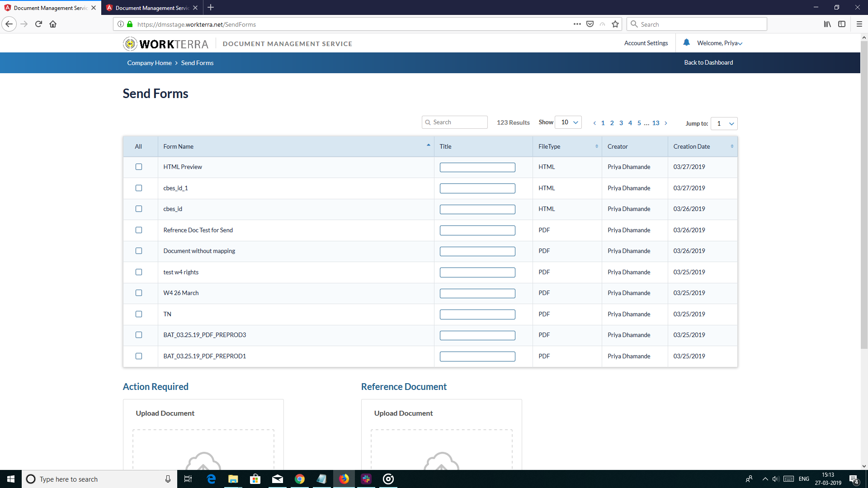
Task: Go to next results page arrow
Action: coord(665,123)
